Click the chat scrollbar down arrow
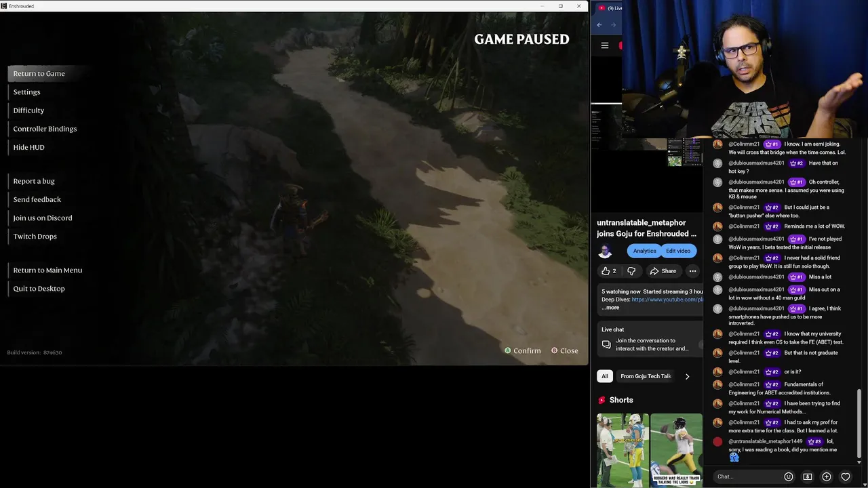The image size is (868, 488). pos(859,462)
